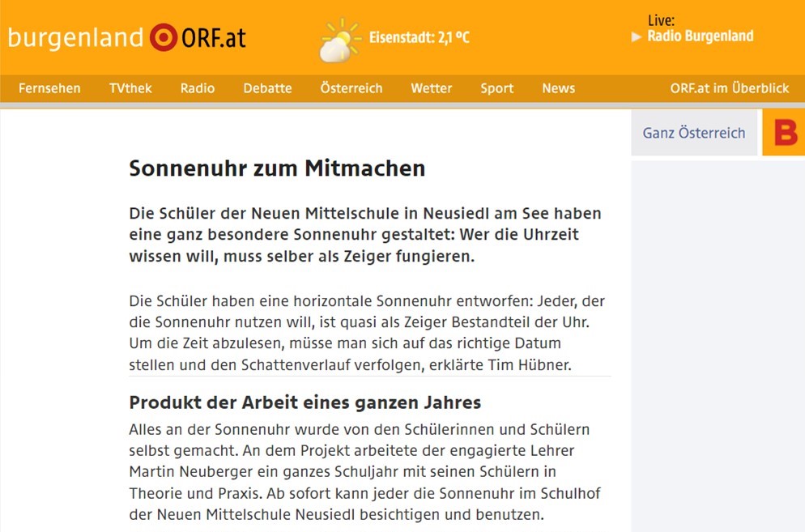This screenshot has width=805, height=532.
Task: Expand ORF.at im Überblick
Action: tap(729, 88)
